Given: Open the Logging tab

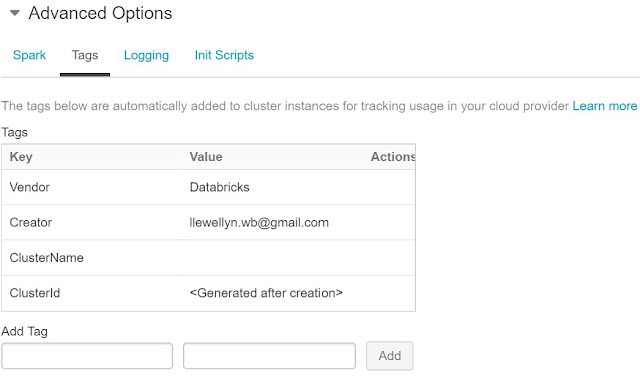Looking at the screenshot, I should (146, 55).
